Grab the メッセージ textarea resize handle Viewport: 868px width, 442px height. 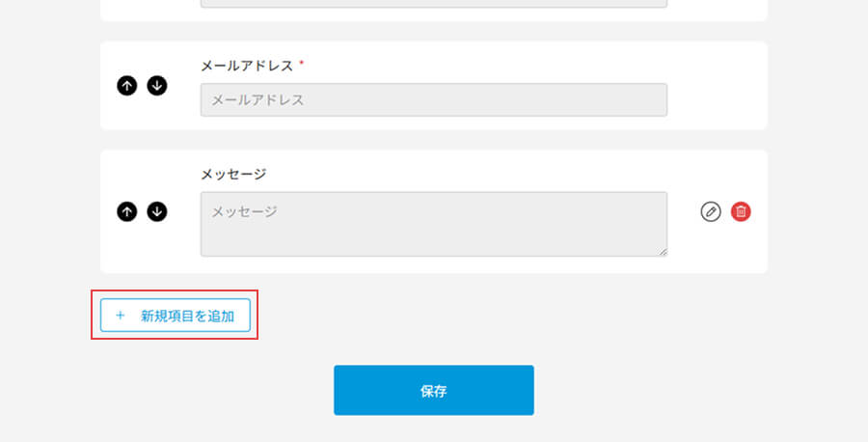click(x=663, y=252)
